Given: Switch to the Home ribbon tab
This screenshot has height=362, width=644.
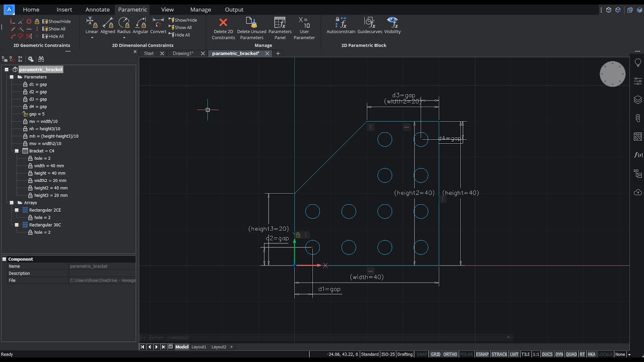Looking at the screenshot, I should pos(31,10).
